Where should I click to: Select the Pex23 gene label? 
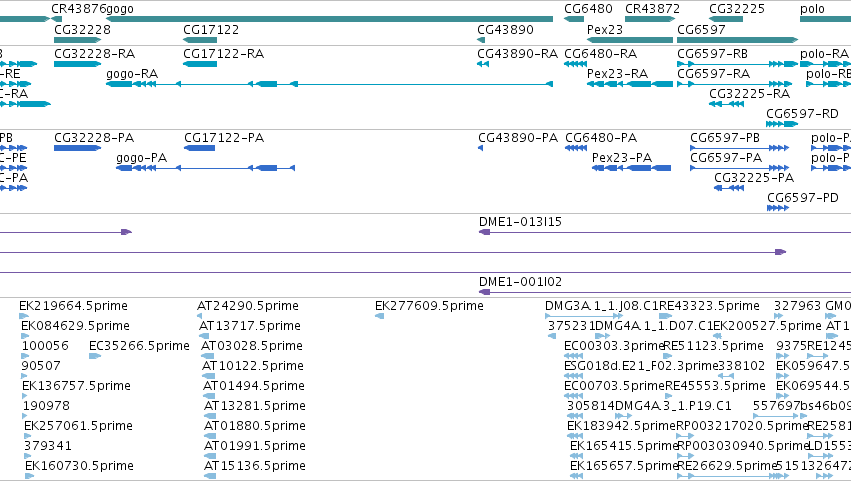(x=605, y=30)
